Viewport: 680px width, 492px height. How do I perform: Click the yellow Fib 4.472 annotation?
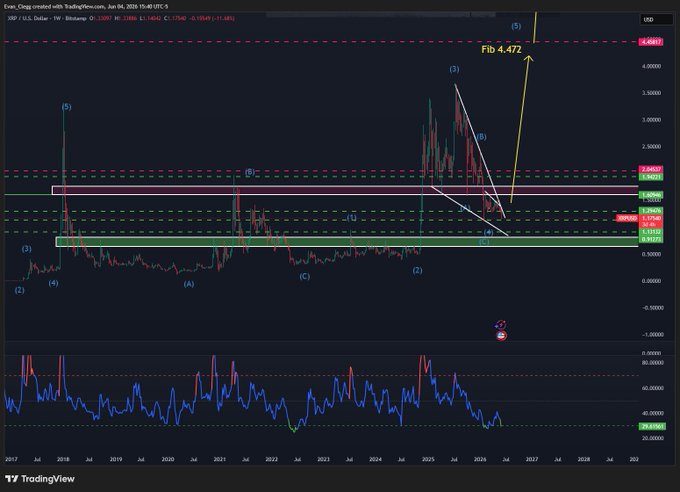pos(501,49)
